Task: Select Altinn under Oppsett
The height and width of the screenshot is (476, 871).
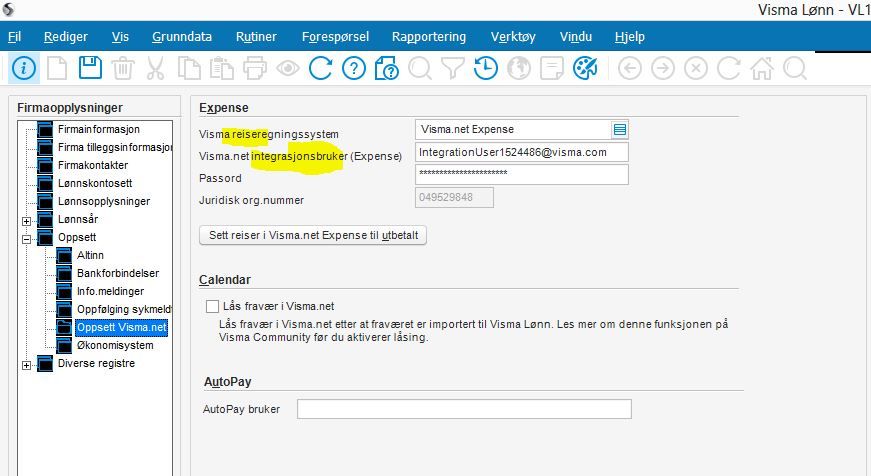Action: [90, 255]
